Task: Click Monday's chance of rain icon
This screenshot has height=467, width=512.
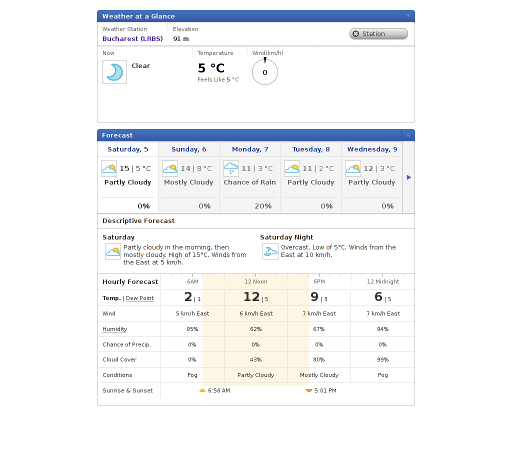Action: click(231, 168)
